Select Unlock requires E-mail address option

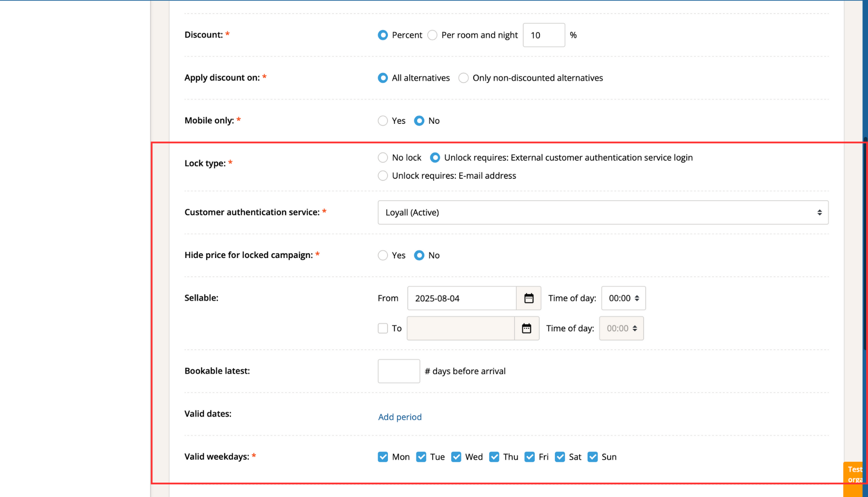(383, 176)
